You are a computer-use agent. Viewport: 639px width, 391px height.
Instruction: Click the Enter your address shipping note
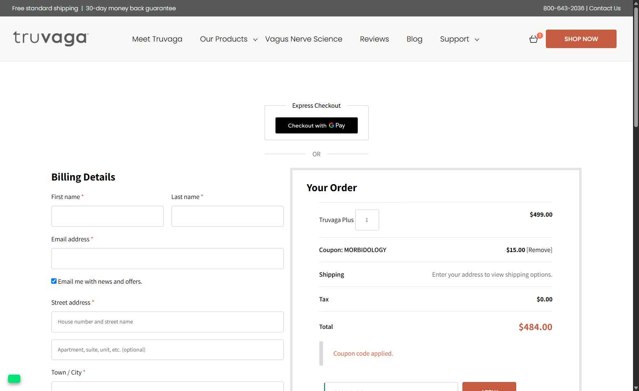pos(492,274)
